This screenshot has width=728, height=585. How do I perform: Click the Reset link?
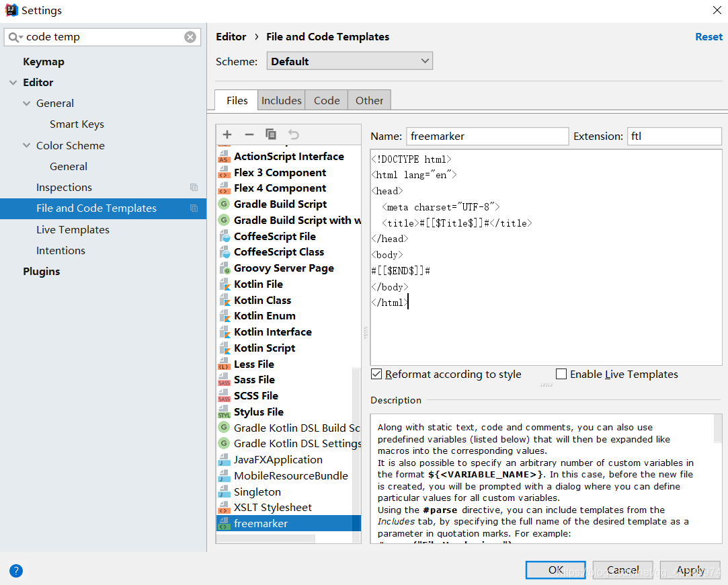[709, 37]
